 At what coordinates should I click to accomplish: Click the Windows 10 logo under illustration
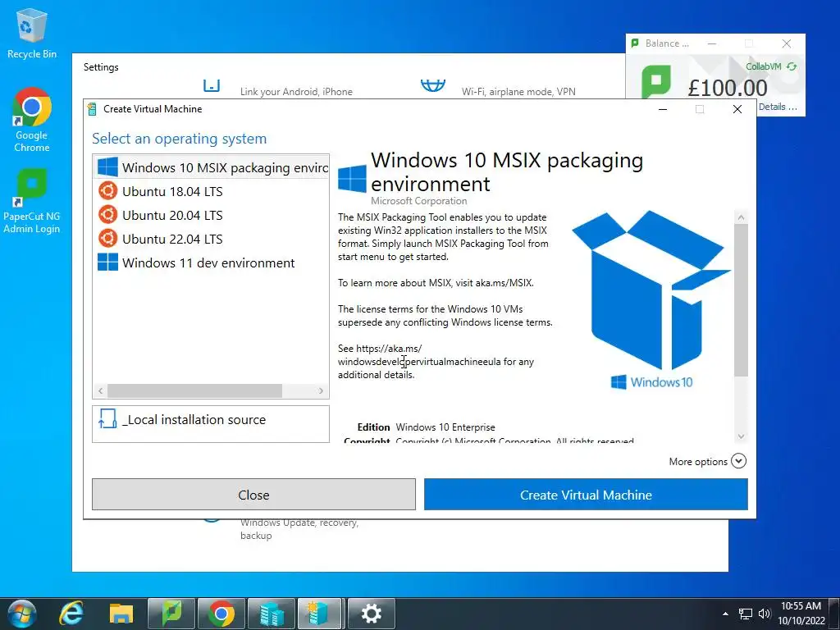(x=652, y=382)
